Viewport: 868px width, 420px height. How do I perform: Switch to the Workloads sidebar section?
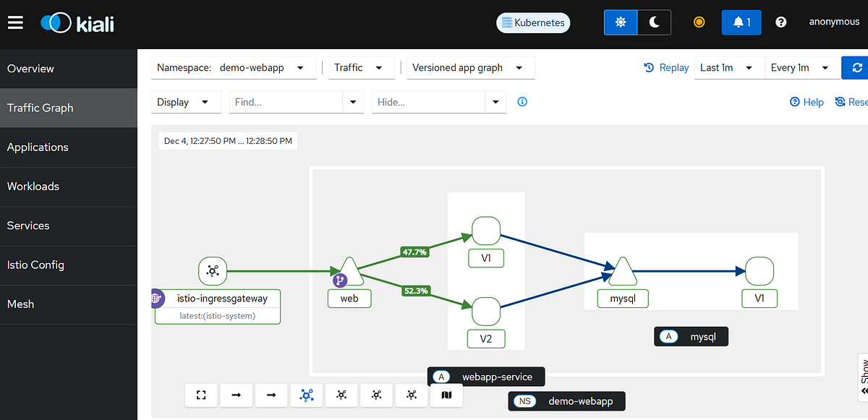33,186
